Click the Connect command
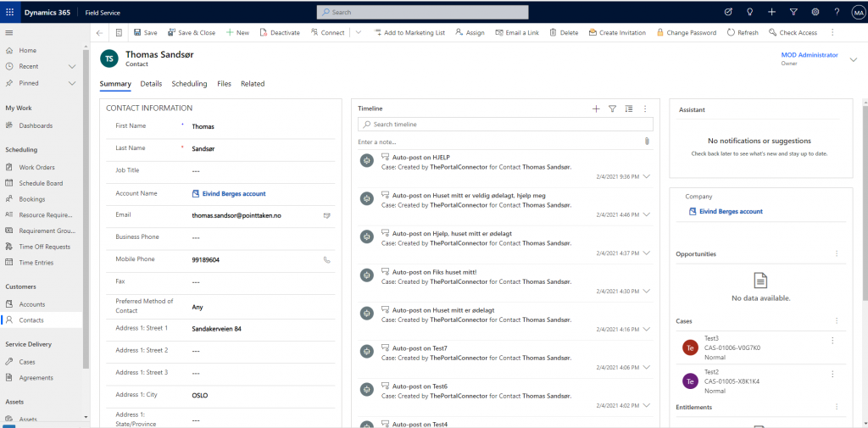This screenshot has width=868, height=428. coord(328,33)
